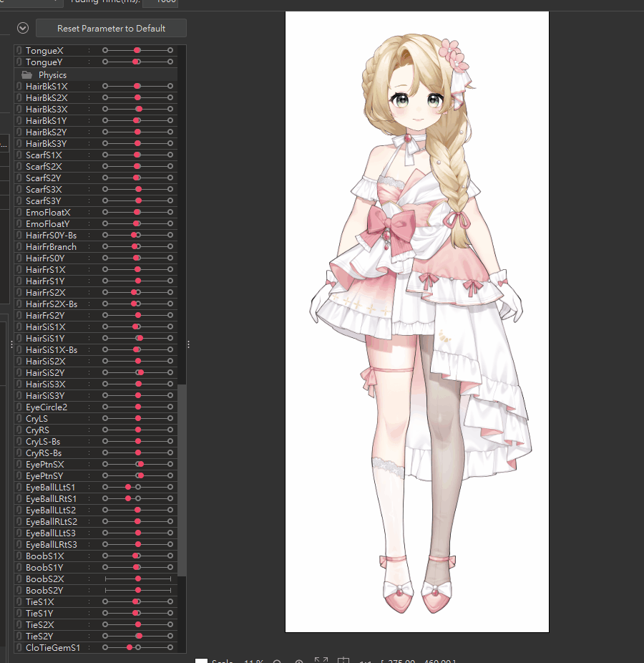Click the HairSiS3Y parameter name
644x663 pixels.
(x=45, y=396)
